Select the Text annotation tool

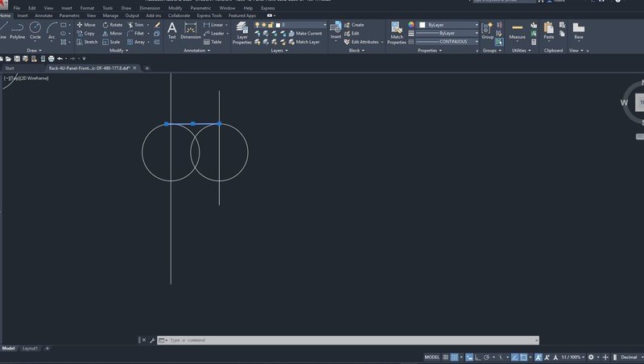(172, 31)
